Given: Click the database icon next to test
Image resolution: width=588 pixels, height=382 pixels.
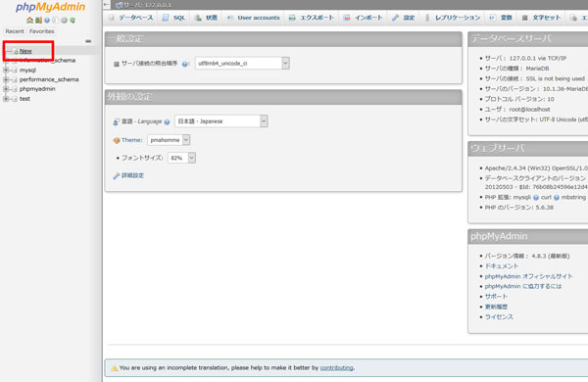Looking at the screenshot, I should [15, 99].
